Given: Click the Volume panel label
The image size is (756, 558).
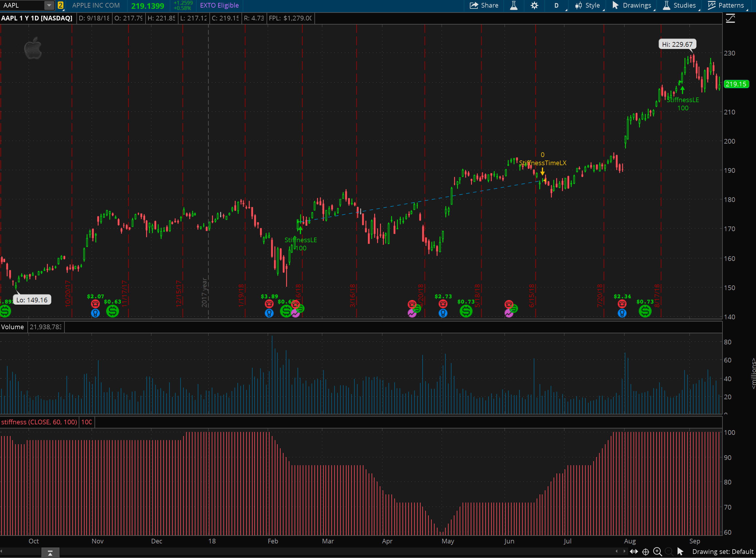Looking at the screenshot, I should click(13, 327).
